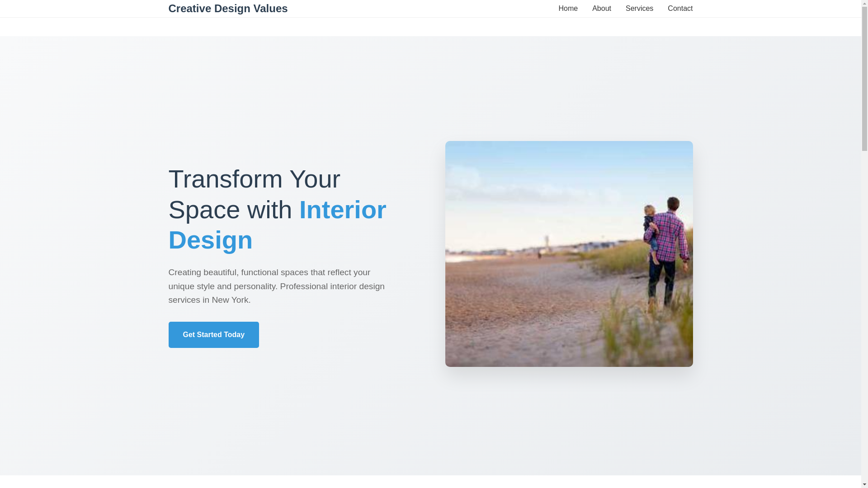868x488 pixels.
Task: Click the paragraph mentioning New York
Action: click(278, 286)
